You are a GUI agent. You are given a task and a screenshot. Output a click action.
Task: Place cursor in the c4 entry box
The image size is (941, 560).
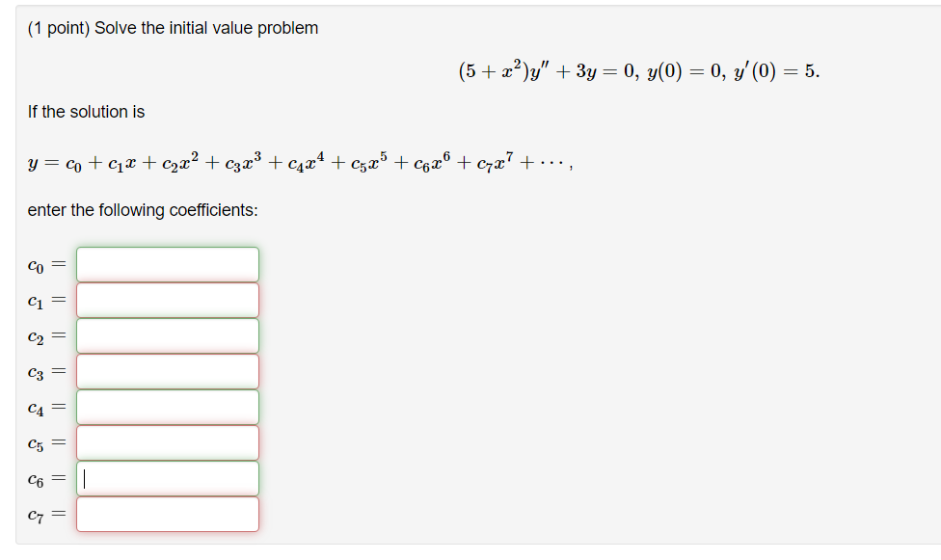click(x=167, y=406)
